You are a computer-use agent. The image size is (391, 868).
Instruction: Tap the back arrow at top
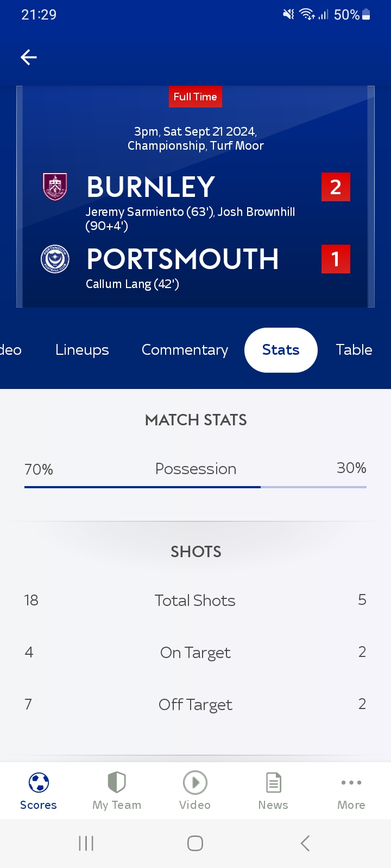point(29,57)
